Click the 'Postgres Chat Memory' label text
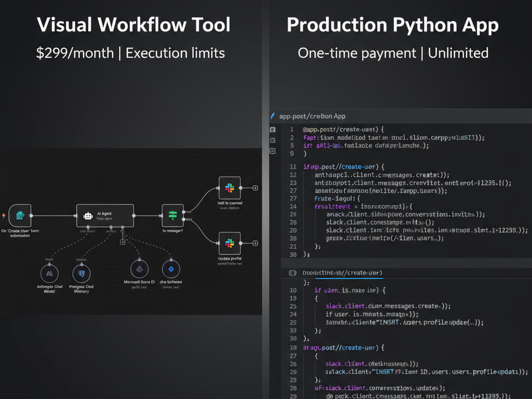The image size is (532, 399). [x=81, y=289]
